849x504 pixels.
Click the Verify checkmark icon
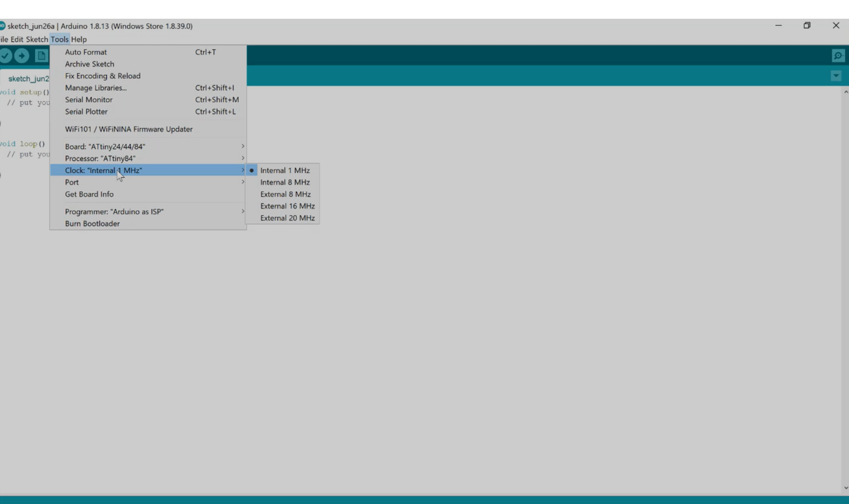[x=5, y=55]
